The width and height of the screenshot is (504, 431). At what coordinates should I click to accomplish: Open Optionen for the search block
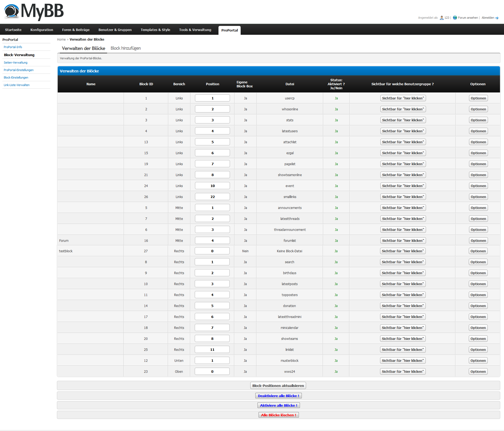coord(478,262)
